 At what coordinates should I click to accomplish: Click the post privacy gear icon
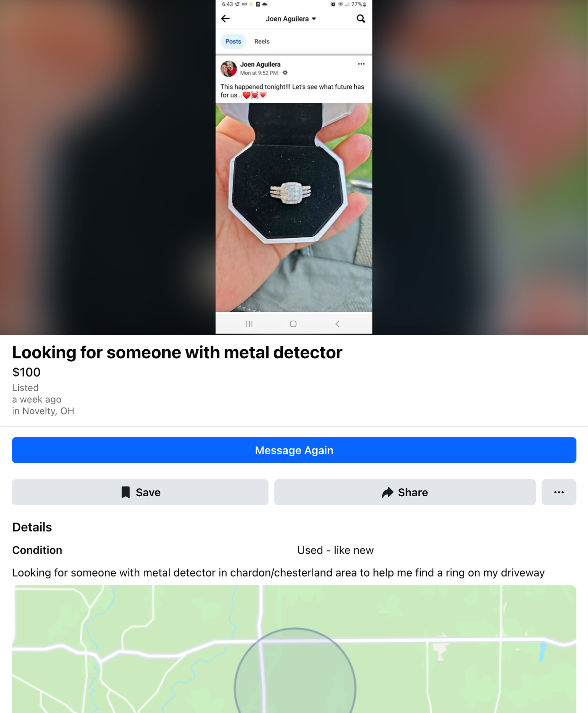pyautogui.click(x=285, y=73)
